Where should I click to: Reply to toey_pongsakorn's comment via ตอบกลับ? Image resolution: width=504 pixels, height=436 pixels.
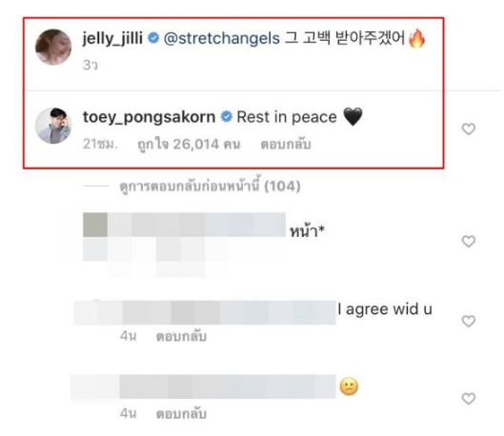286,145
